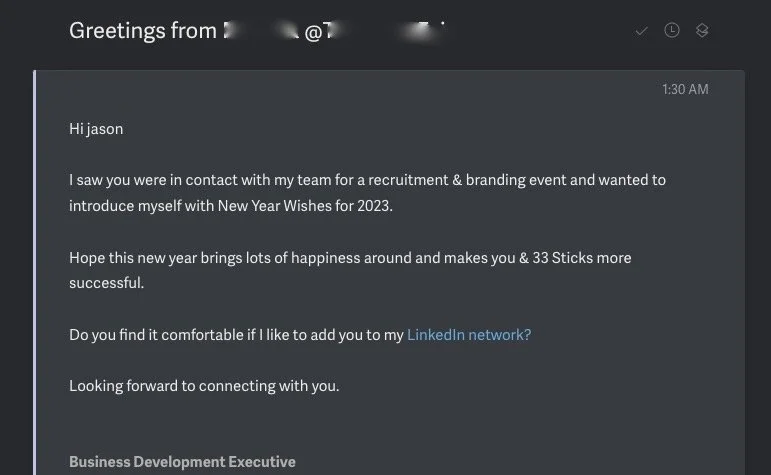The image size is (771, 475).
Task: Click 'Hope this new year brings' sentence
Action: click(x=200, y=258)
